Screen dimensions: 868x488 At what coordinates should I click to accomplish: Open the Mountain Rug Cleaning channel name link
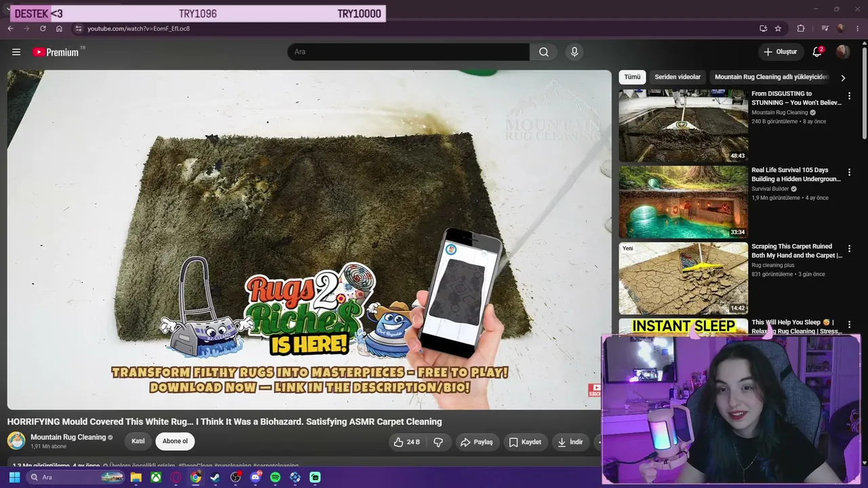pyautogui.click(x=68, y=437)
